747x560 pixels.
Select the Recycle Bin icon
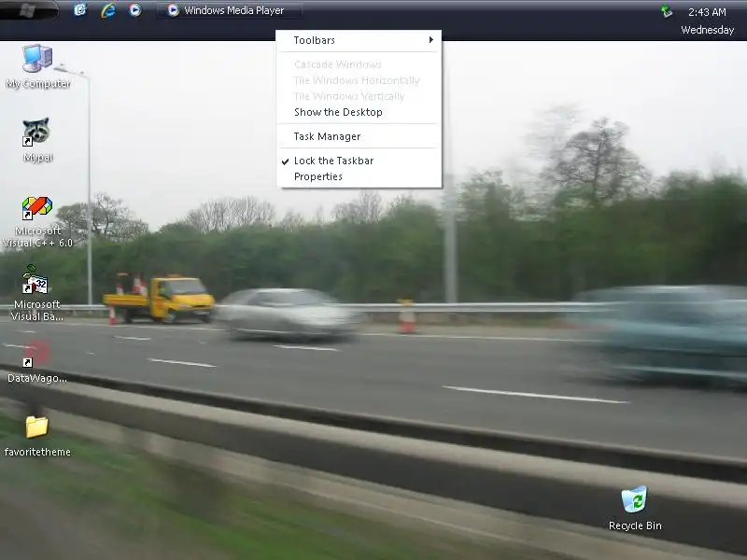[x=634, y=499]
